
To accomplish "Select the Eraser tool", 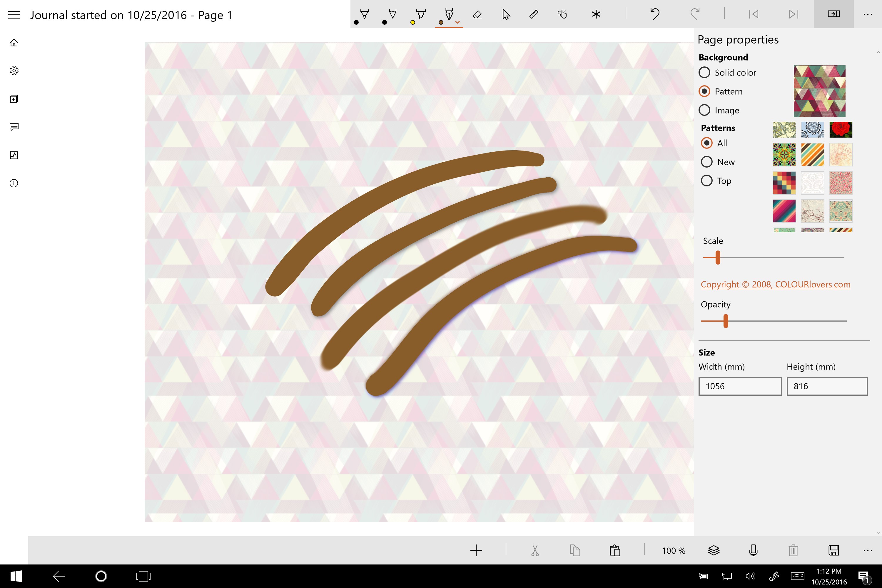I will click(x=477, y=14).
